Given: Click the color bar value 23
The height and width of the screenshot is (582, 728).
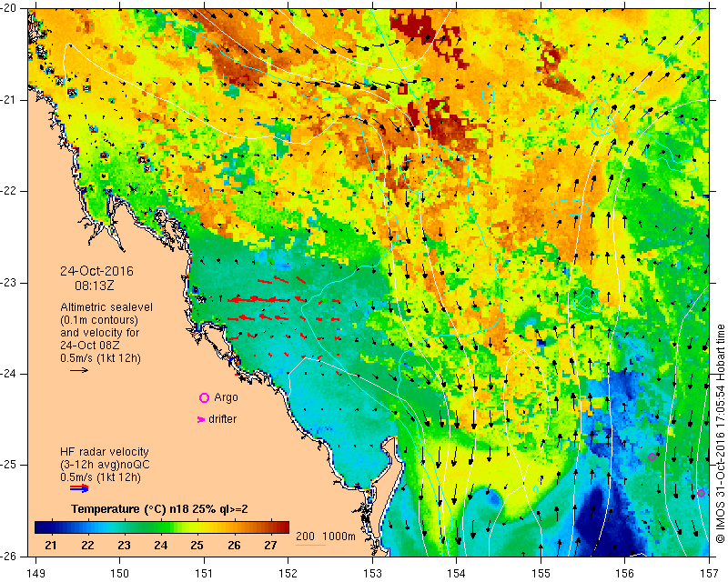Looking at the screenshot, I should click(124, 546).
